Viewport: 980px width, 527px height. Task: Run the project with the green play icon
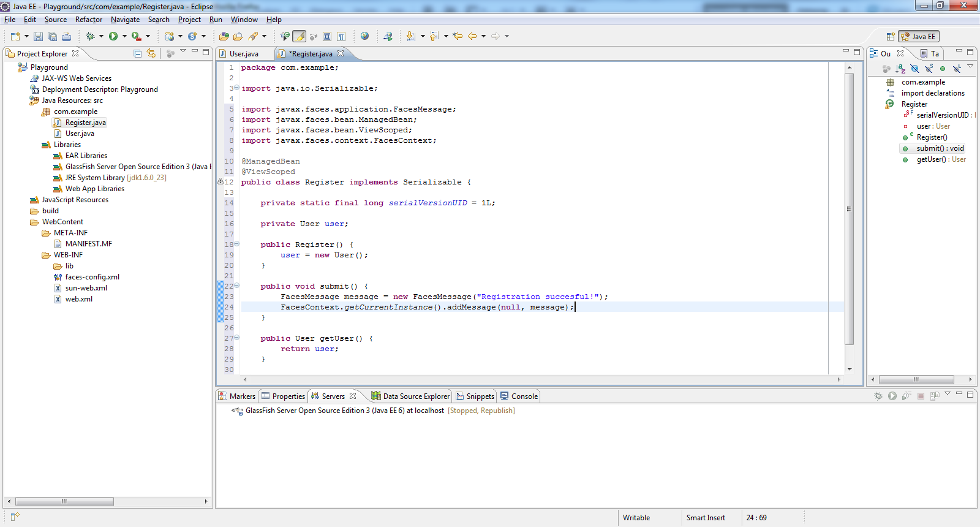[x=113, y=36]
